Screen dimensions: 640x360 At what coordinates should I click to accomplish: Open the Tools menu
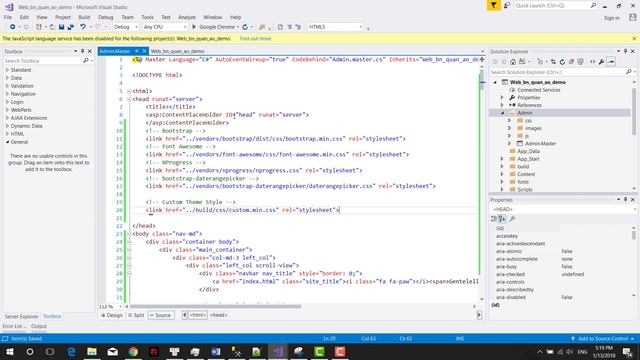tap(147, 17)
